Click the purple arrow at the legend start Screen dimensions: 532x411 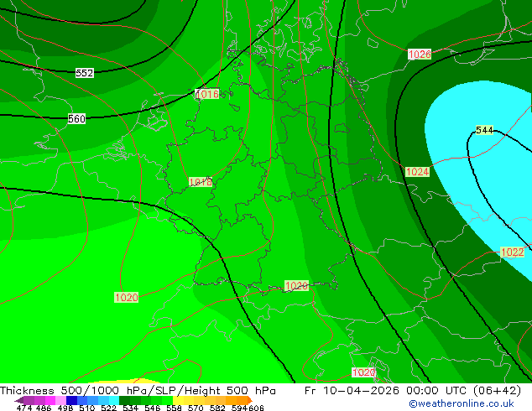19,400
